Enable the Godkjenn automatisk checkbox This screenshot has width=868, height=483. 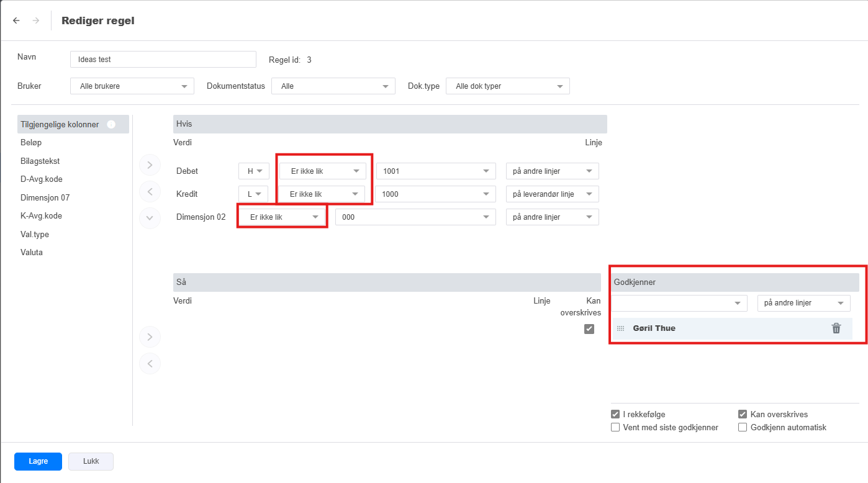tap(742, 427)
